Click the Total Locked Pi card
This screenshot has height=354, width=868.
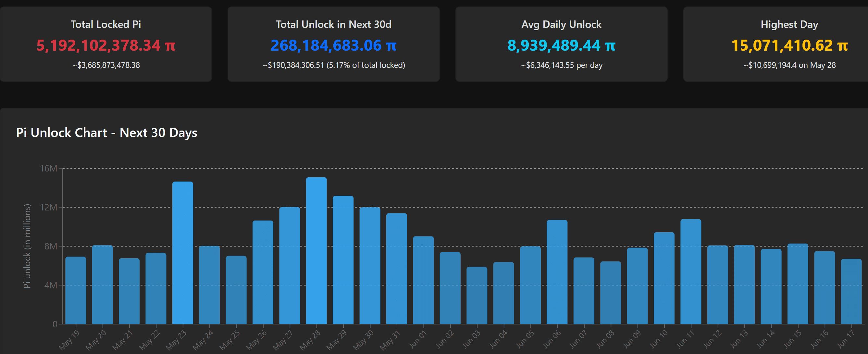tap(106, 44)
